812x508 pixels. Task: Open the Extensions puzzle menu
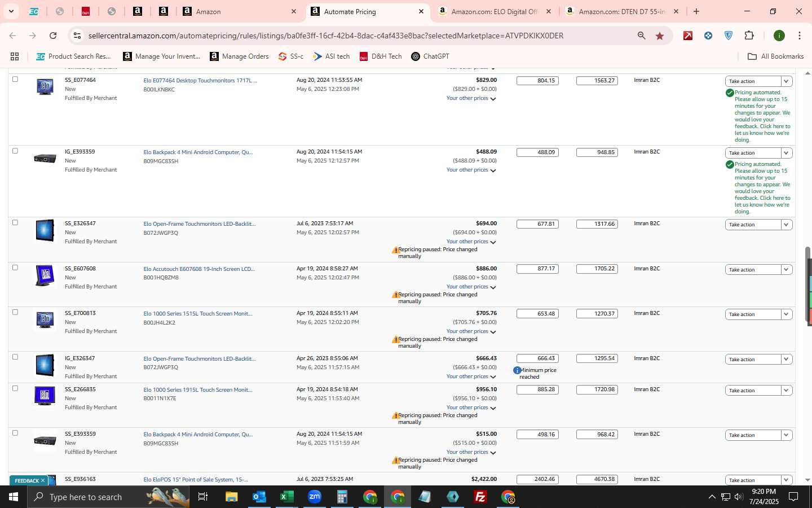pos(749,36)
